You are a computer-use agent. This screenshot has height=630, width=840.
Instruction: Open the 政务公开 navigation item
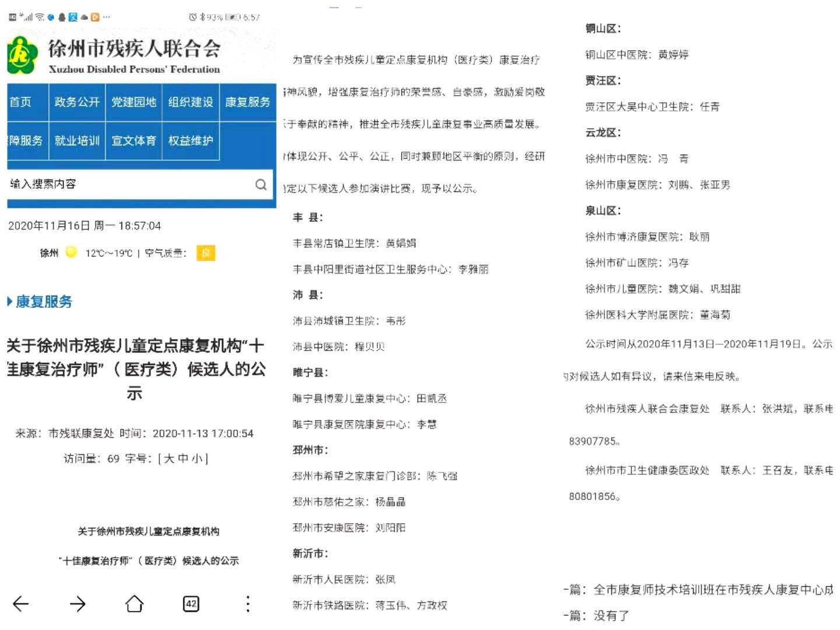coord(77,102)
